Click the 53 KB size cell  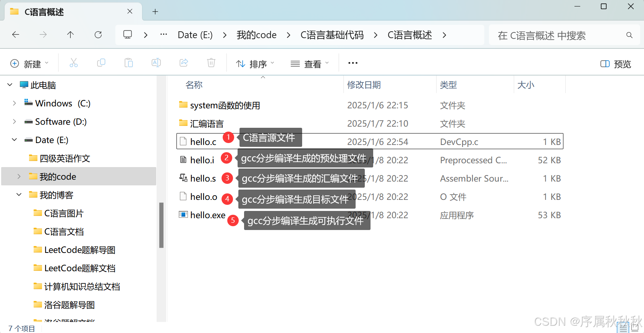click(x=549, y=215)
